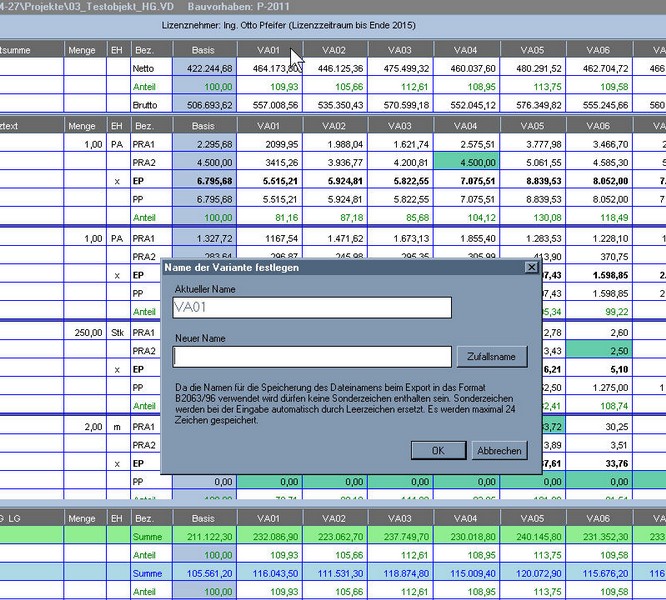Select the Basis EP value 6.795,68 in bold
Screen dimensions: 666x600
(x=204, y=181)
